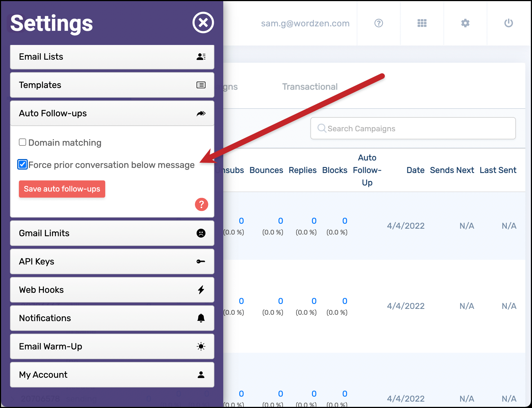532x408 pixels.
Task: Expand the Email Warm-Up section
Action: tap(112, 346)
